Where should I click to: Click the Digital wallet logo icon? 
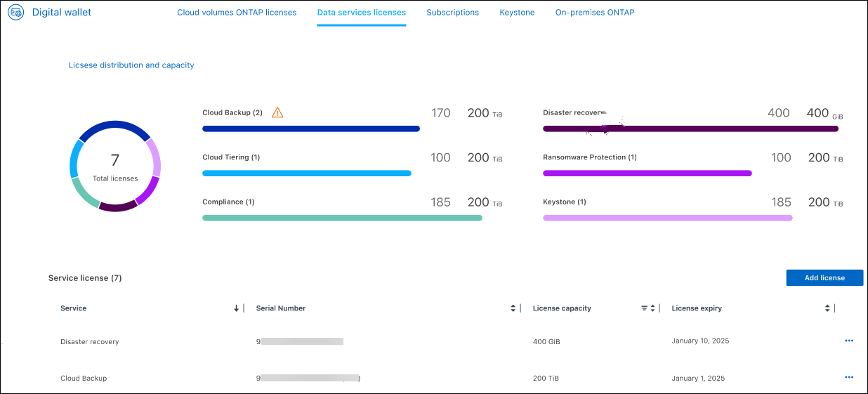pyautogui.click(x=15, y=13)
